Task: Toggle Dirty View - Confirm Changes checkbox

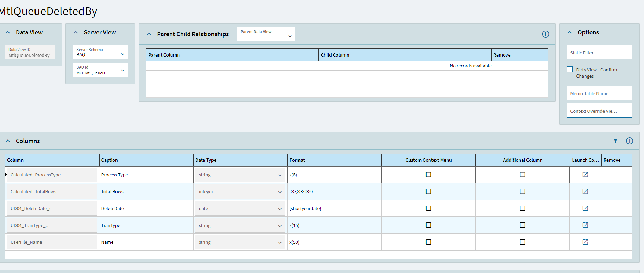Action: click(x=570, y=70)
